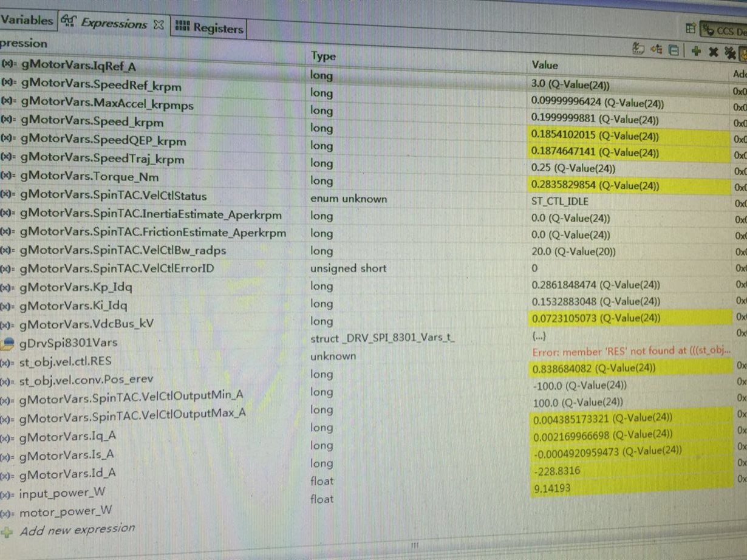The height and width of the screenshot is (560, 747).
Task: Click the value -100.0 (Q-Value(24))
Action: pyautogui.click(x=579, y=385)
